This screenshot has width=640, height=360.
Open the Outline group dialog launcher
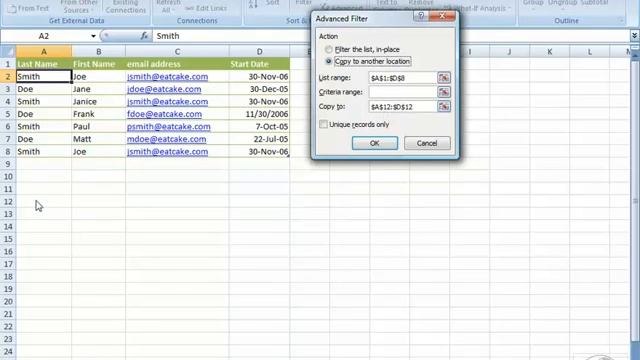[621, 20]
